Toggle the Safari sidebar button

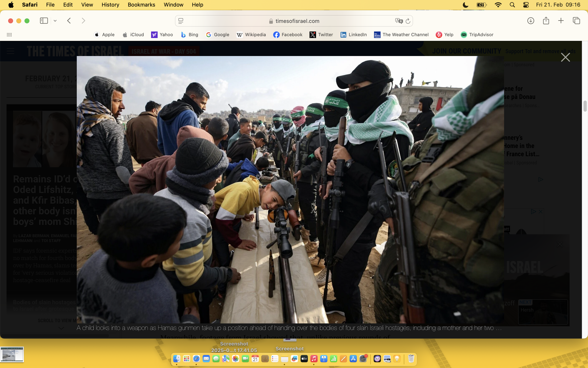click(x=44, y=21)
